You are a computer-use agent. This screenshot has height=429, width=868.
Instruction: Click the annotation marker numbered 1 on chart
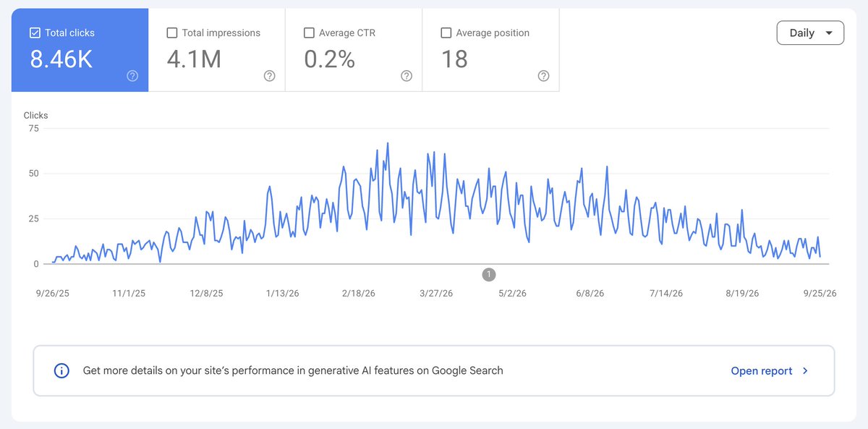(490, 274)
